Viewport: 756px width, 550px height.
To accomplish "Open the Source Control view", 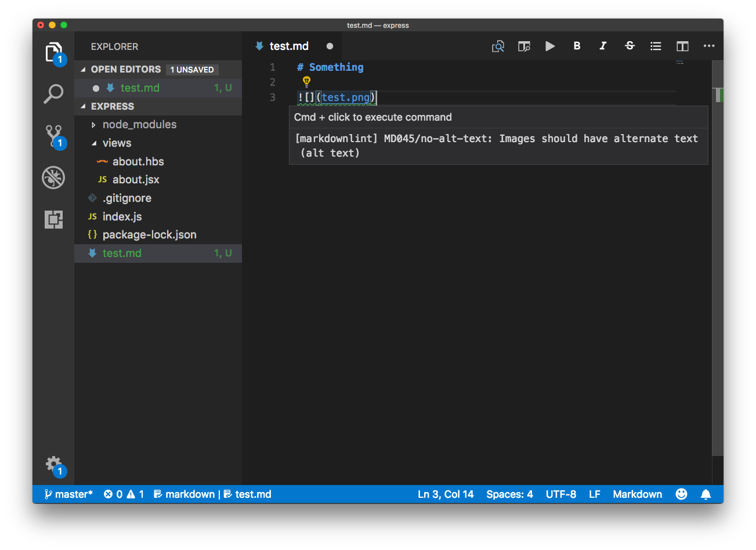I will pyautogui.click(x=53, y=136).
